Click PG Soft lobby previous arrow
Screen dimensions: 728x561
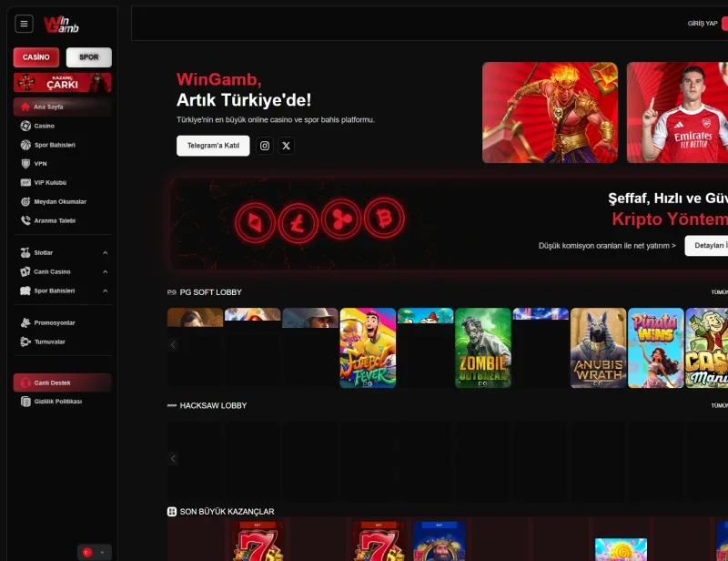coord(173,345)
